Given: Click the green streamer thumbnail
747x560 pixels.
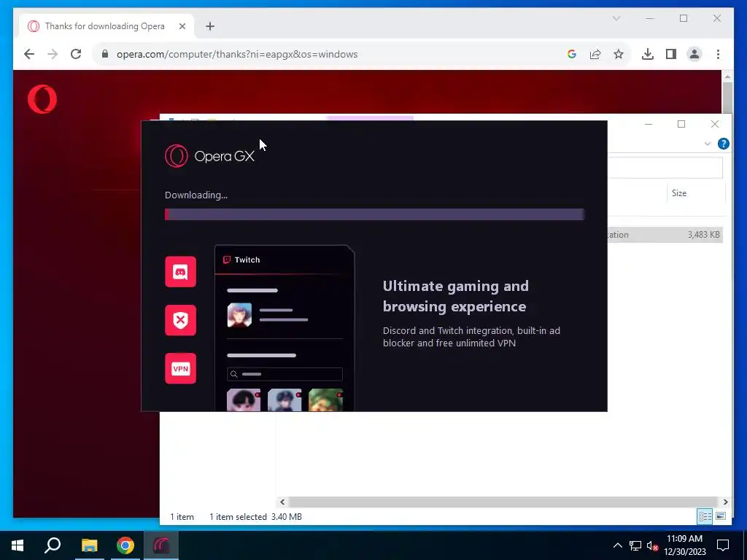Looking at the screenshot, I should (x=326, y=400).
